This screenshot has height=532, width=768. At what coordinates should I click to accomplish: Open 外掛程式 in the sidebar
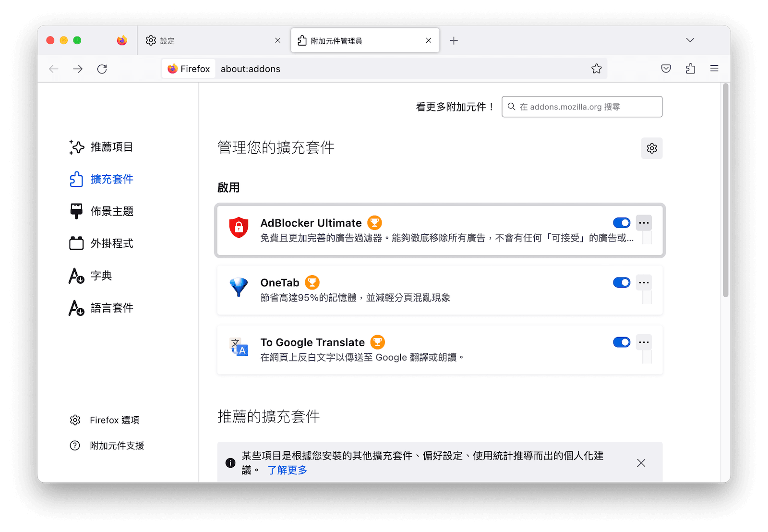point(101,243)
